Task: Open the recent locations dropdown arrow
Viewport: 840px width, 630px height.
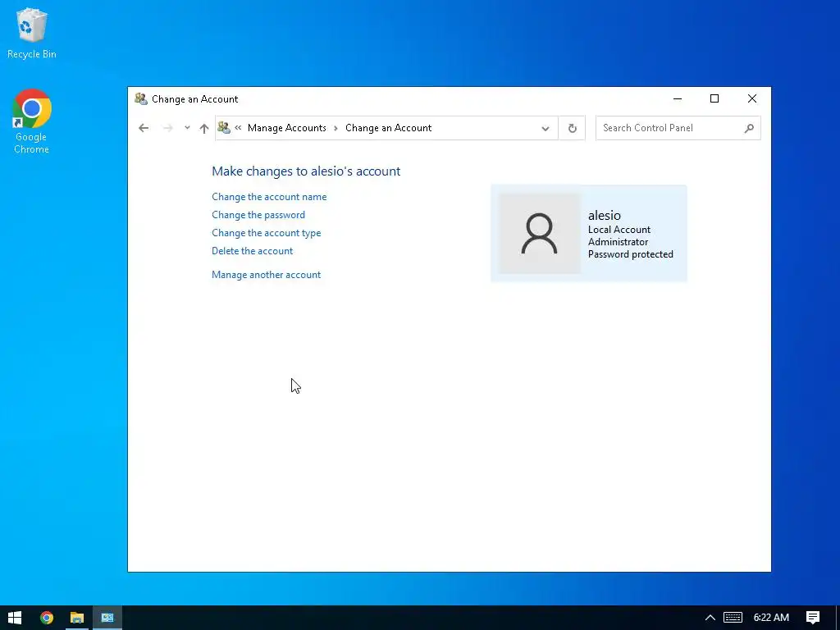Action: tap(187, 127)
